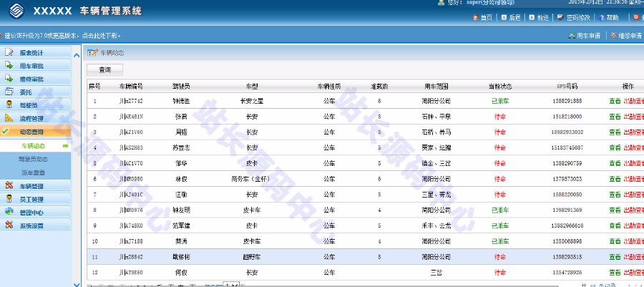The image size is (644, 287).
Task: Open 查看 for row 1 长安之星
Action: coord(615,101)
